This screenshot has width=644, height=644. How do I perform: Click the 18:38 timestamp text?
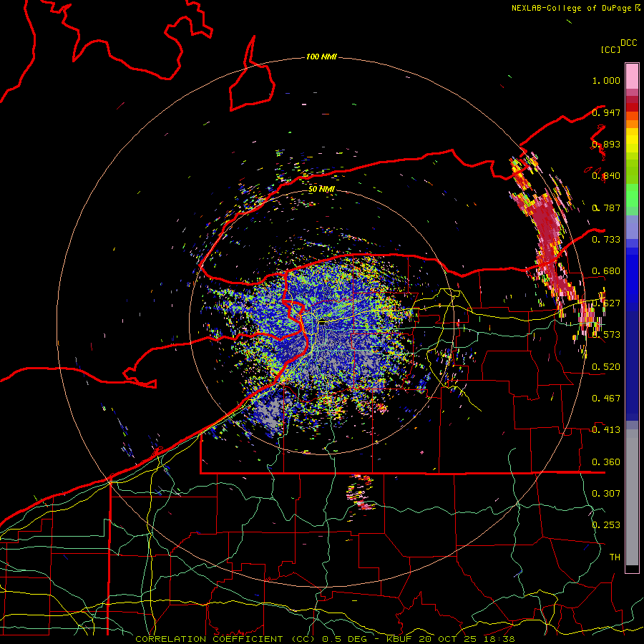tap(499, 639)
